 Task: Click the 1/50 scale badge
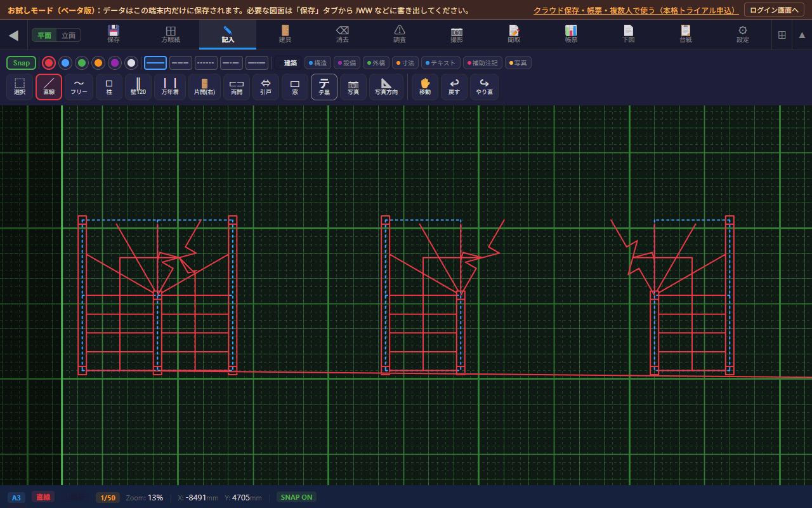pyautogui.click(x=108, y=498)
